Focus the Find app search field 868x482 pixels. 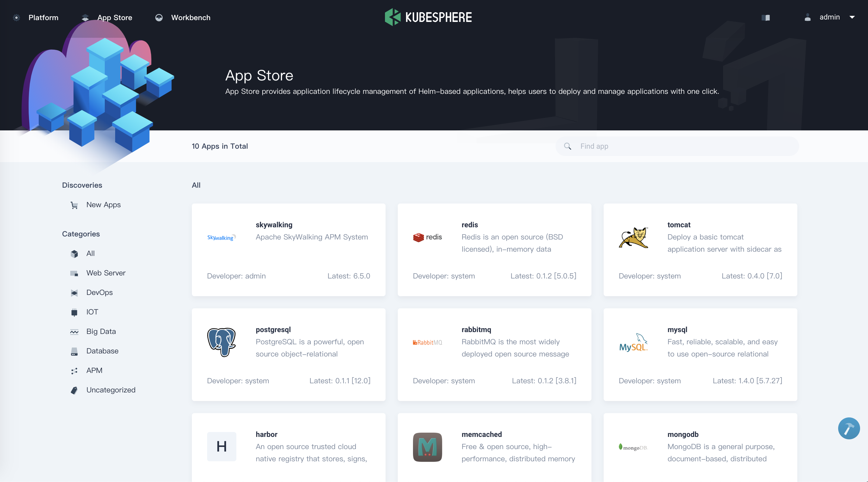coord(684,146)
